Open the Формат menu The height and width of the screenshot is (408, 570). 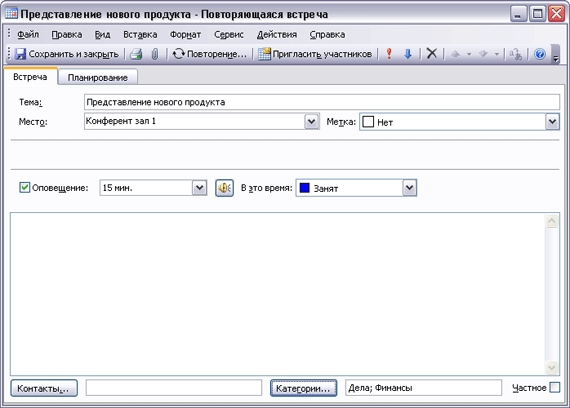185,35
